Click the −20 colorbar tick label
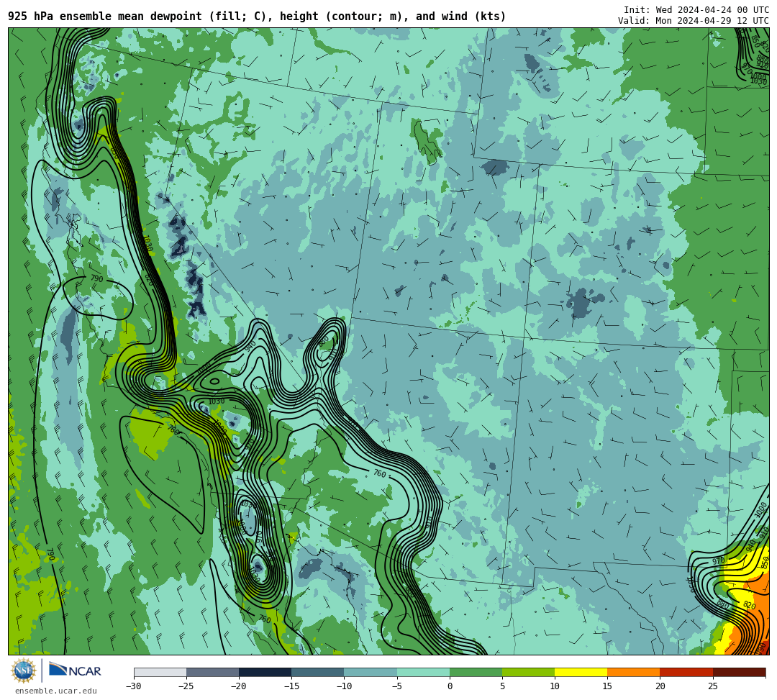This screenshot has width=777, height=700. point(239,686)
